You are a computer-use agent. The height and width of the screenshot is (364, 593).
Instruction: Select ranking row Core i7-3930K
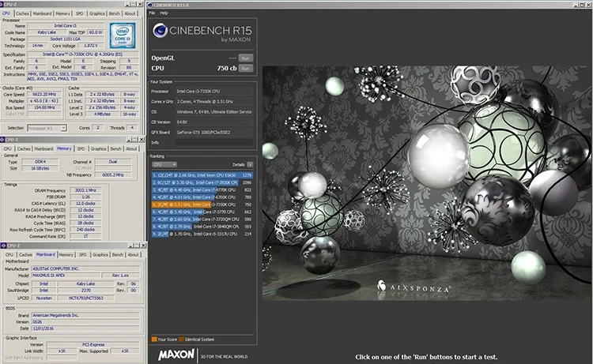point(202,182)
